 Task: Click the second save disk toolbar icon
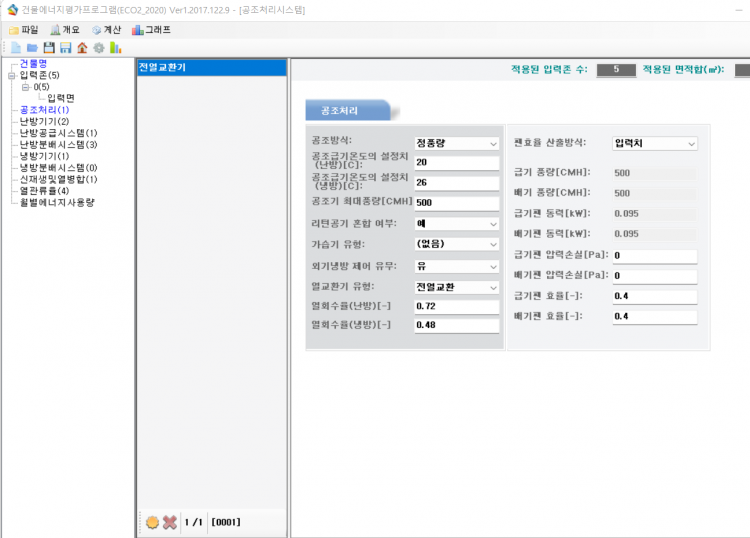[65, 47]
